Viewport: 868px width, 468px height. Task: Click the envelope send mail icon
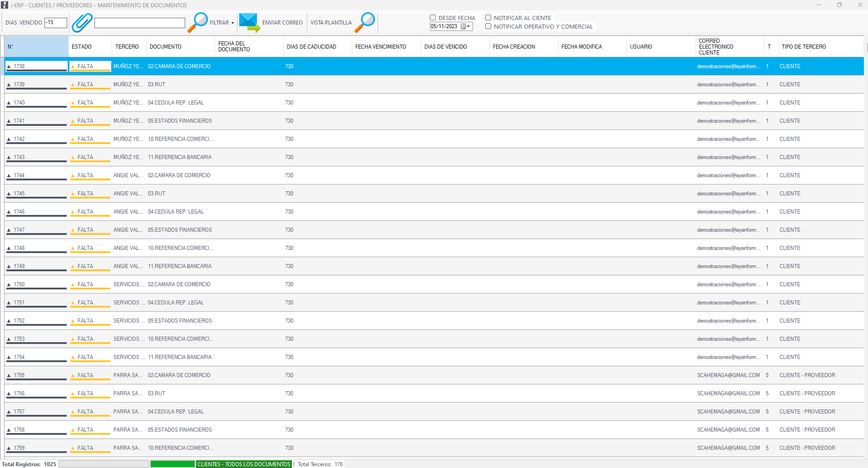tap(249, 22)
